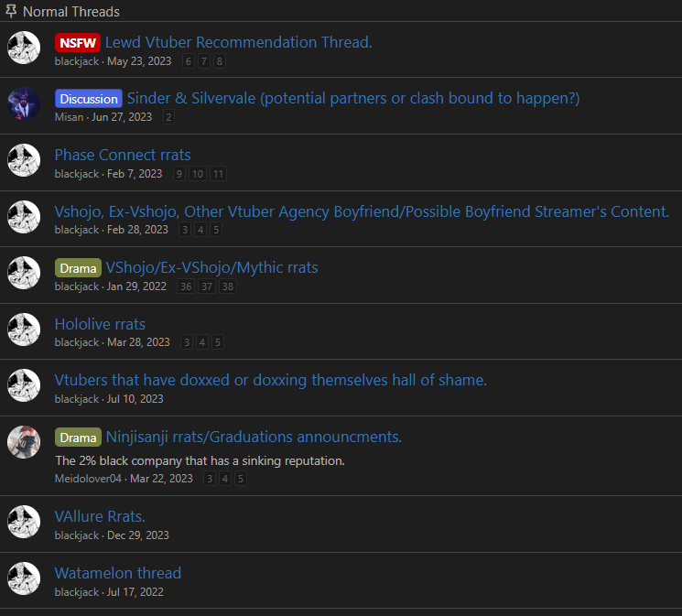Click avatar beside VShojo/Ex-VShojo/Mythic rrats thread
The image size is (682, 616).
[24, 273]
